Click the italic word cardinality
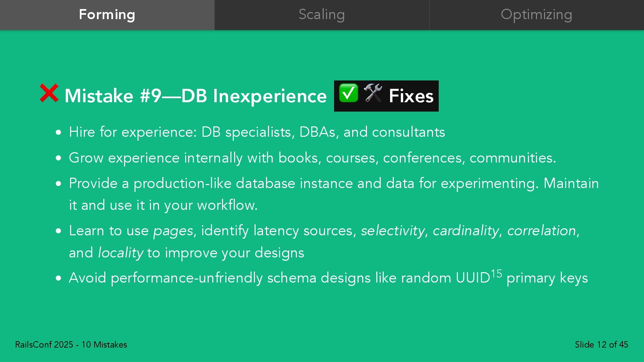Viewport: 644px width, 362px height. (x=466, y=231)
